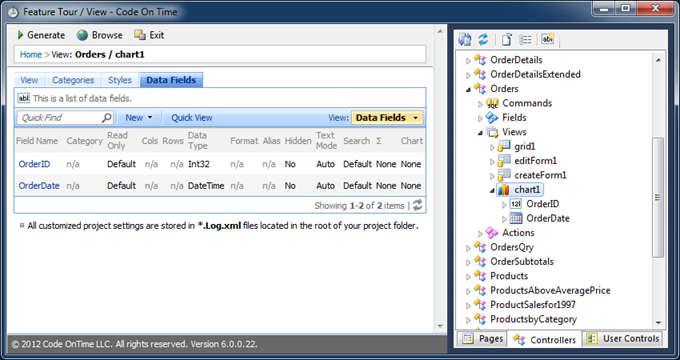Screen dimensions: 680x360
Task: Switch to the View tab
Action: click(29, 80)
